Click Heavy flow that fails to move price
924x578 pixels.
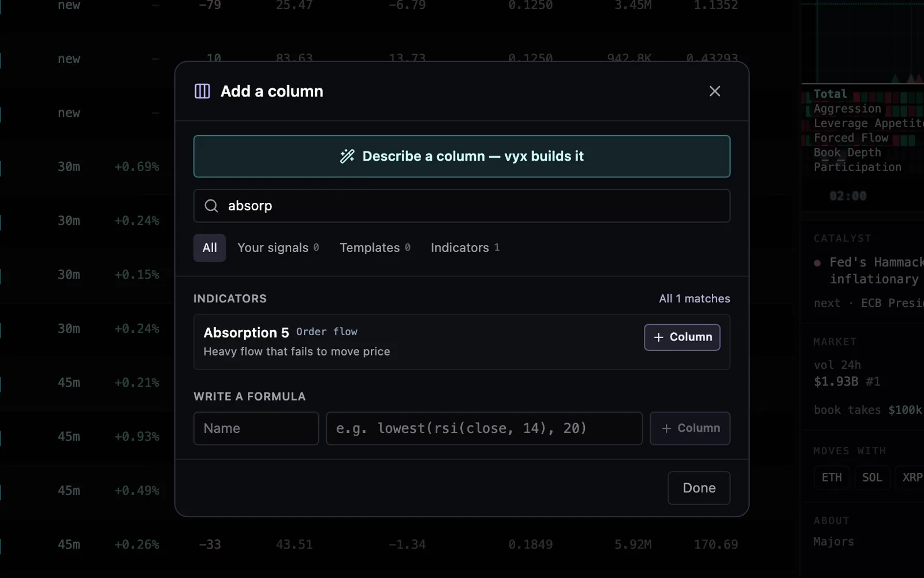pos(297,351)
